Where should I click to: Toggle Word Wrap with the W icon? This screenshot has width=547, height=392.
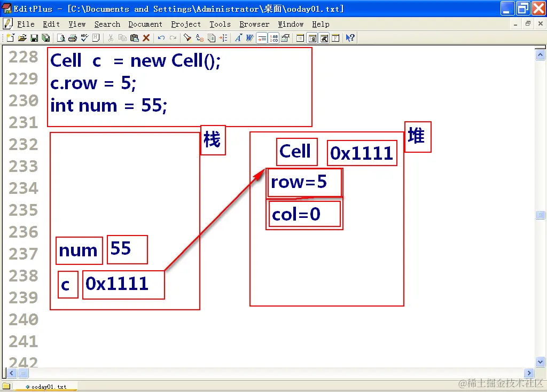[x=250, y=38]
